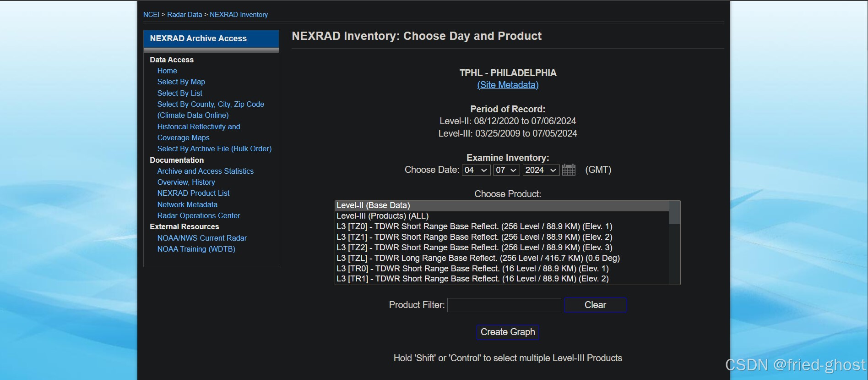Click the product list scrollbar thumb

pyautogui.click(x=674, y=213)
